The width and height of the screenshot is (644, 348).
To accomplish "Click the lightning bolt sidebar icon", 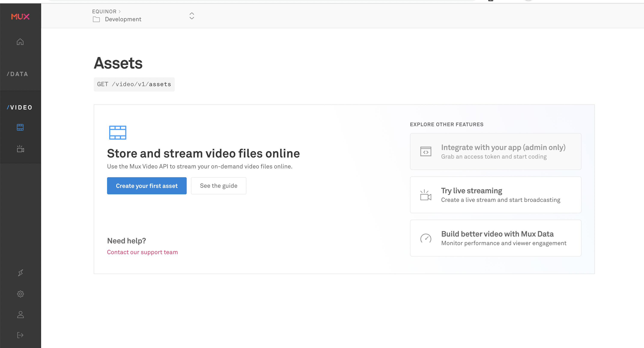I will (x=21, y=273).
